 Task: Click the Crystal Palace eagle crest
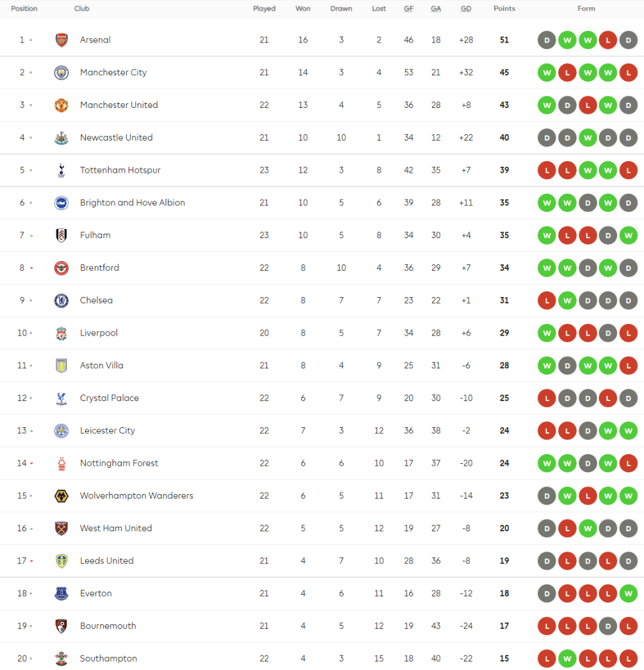point(62,398)
